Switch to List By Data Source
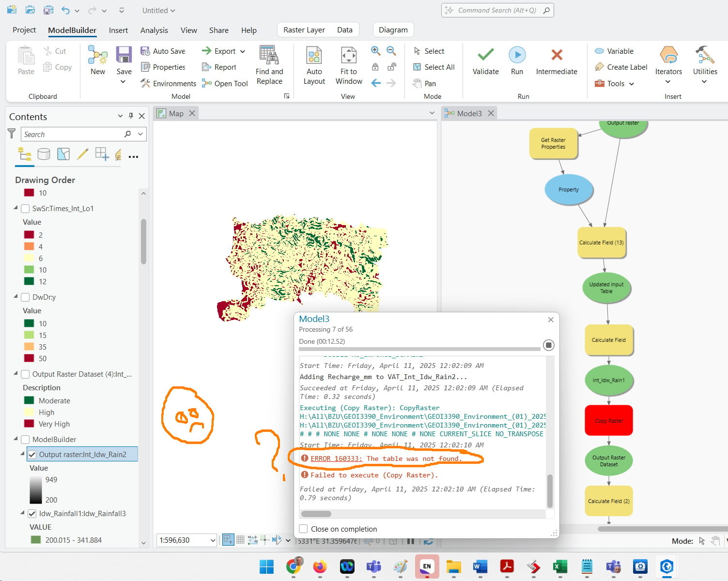 (44, 154)
